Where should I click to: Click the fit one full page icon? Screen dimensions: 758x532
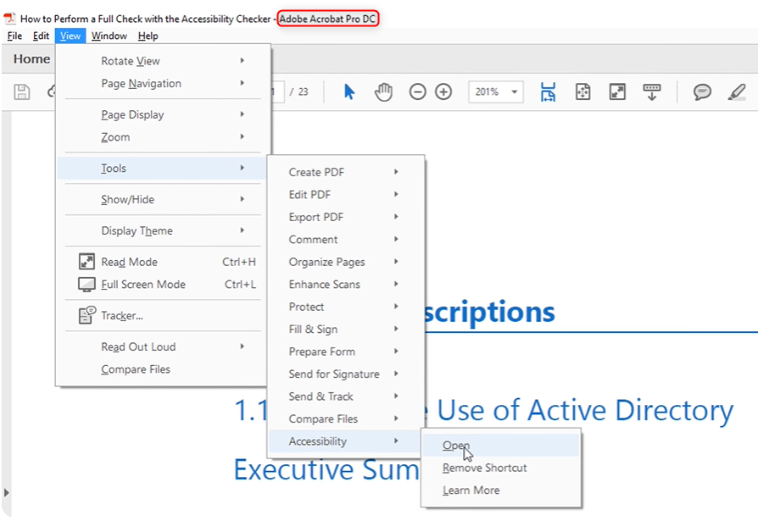coord(583,91)
